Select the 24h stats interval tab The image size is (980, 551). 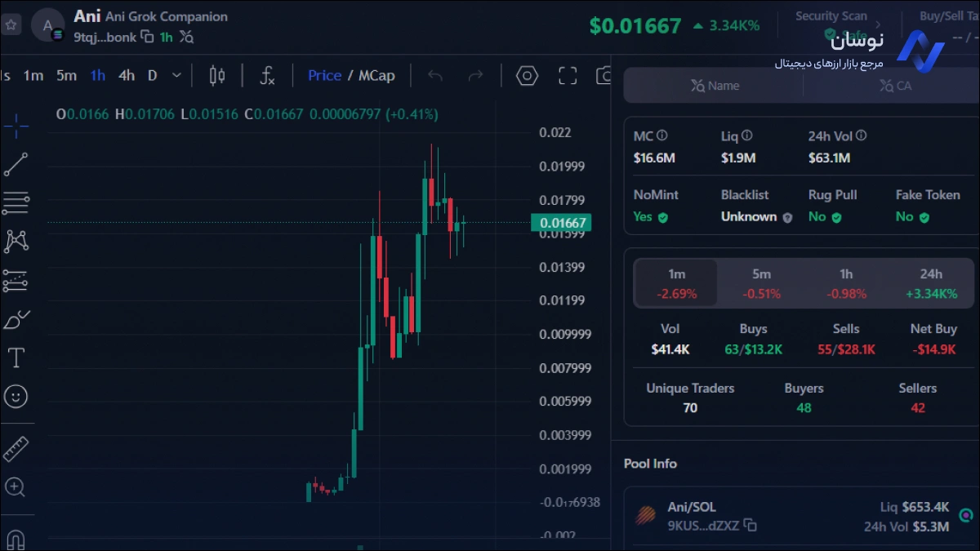[x=931, y=283]
